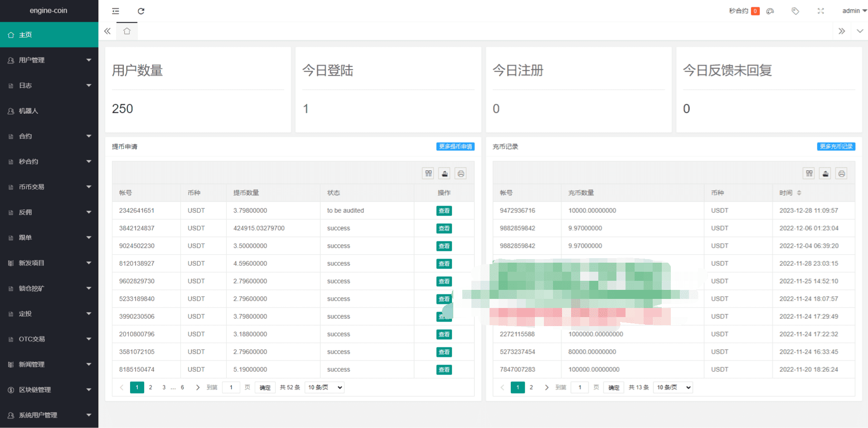
Task: Click 更多提币申请 button
Action: [455, 146]
